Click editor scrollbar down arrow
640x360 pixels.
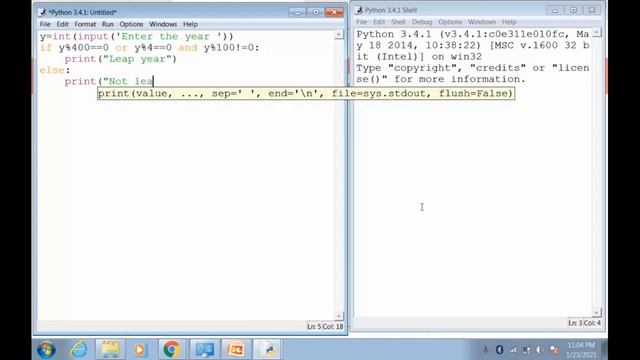pyautogui.click(x=339, y=316)
